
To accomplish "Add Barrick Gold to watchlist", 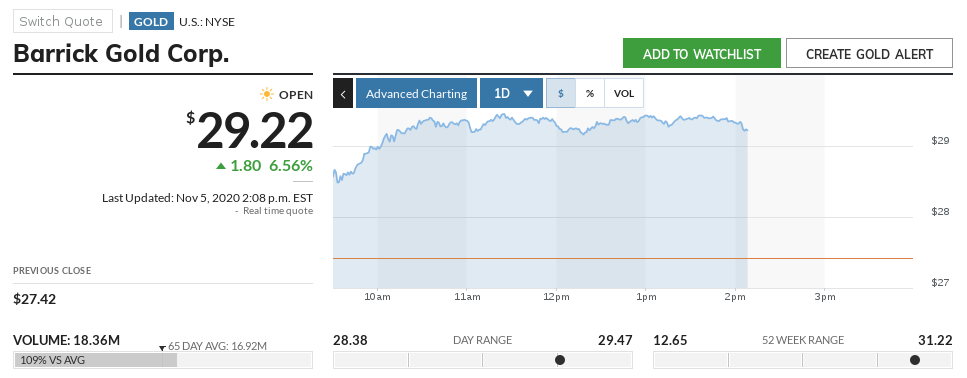I will point(702,54).
